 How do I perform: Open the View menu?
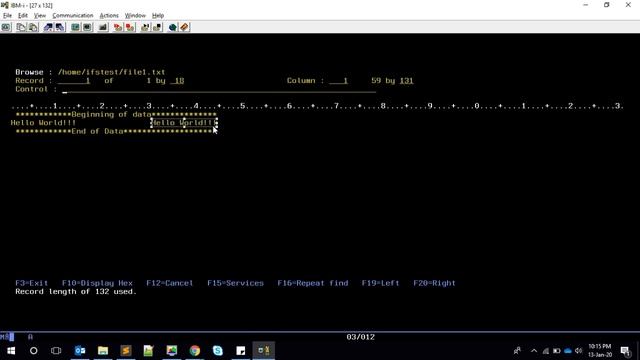pos(40,16)
